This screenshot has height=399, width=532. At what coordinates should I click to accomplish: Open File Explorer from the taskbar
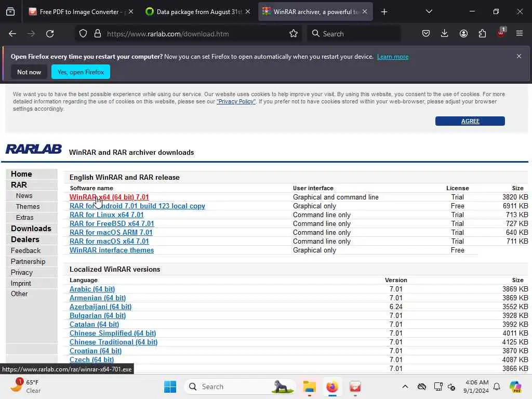(x=310, y=387)
